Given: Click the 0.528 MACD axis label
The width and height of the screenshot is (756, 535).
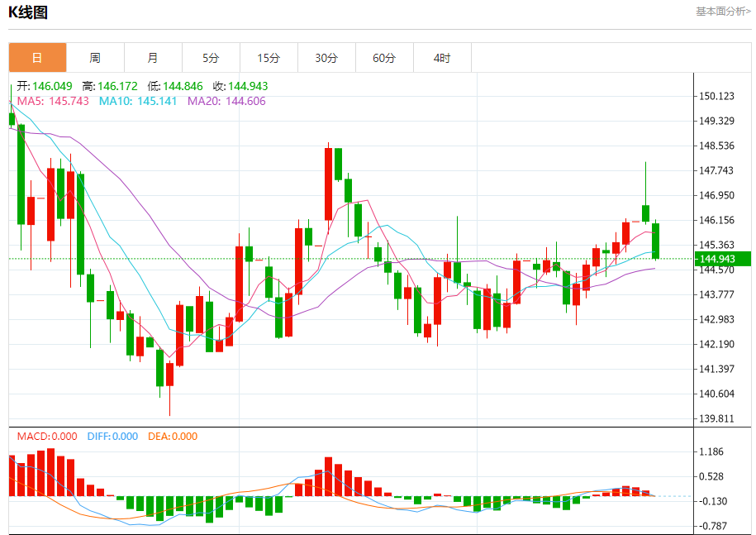Looking at the screenshot, I should click(711, 476).
